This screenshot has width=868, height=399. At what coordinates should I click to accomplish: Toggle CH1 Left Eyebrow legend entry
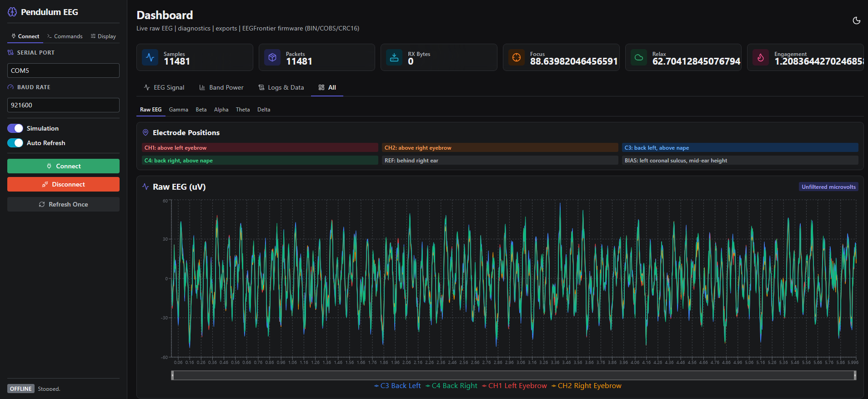(x=514, y=386)
